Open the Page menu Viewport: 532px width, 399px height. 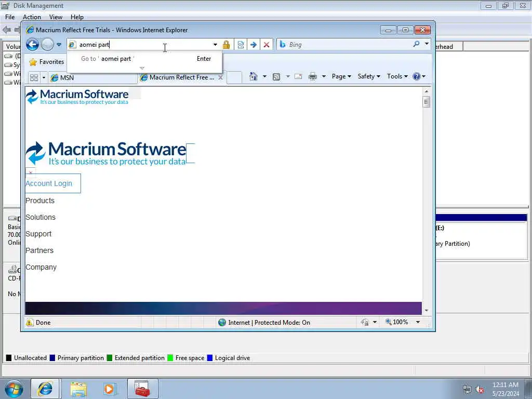[341, 76]
